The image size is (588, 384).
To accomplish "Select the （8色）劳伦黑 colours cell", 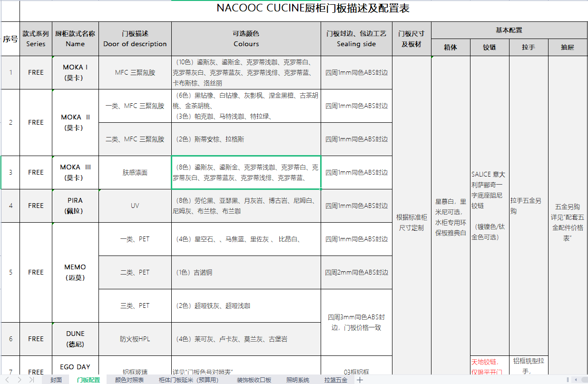I will pyautogui.click(x=246, y=206).
